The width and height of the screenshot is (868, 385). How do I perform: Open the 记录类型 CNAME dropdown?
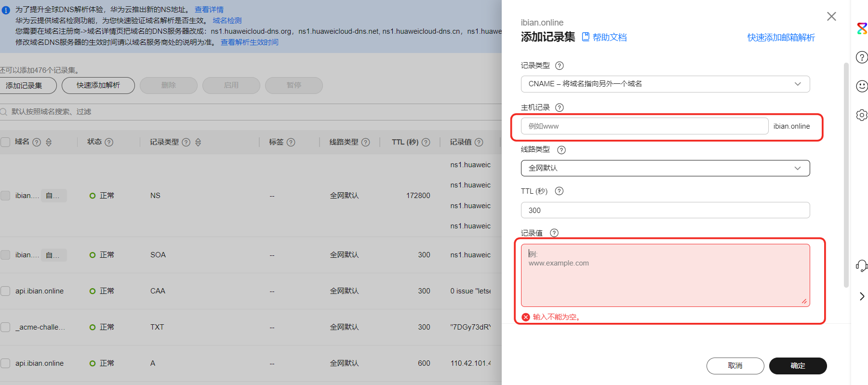[665, 84]
